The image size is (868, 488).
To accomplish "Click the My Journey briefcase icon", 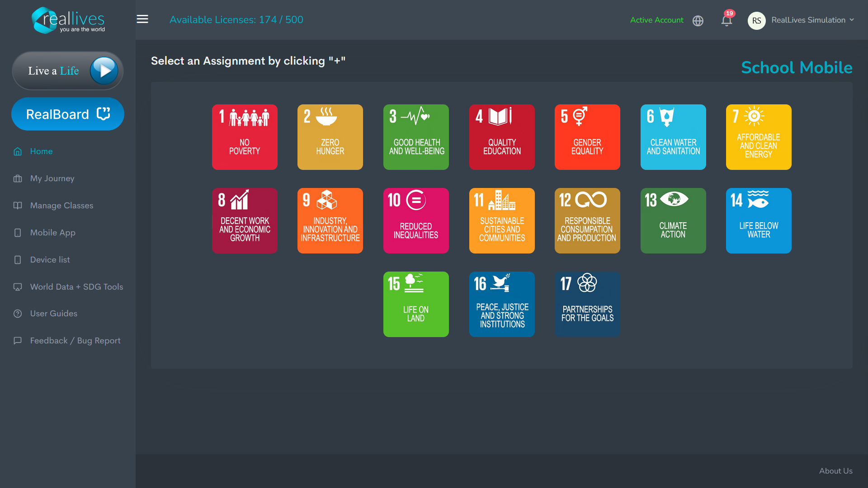I will (x=18, y=178).
